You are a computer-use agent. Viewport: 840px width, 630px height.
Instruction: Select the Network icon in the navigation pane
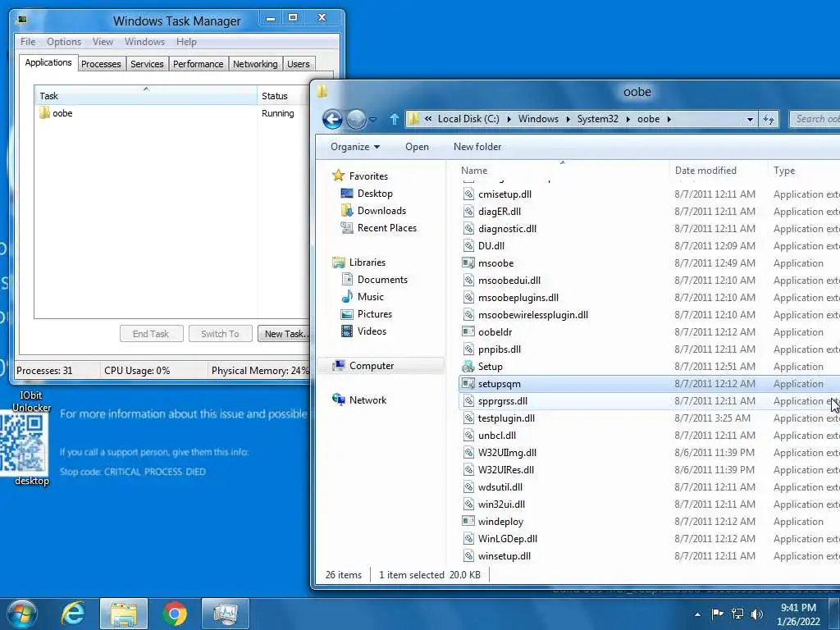(338, 399)
